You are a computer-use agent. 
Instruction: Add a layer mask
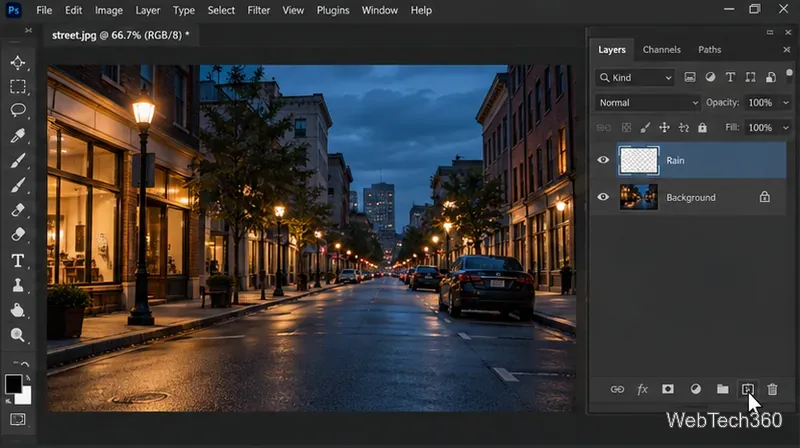tap(668, 389)
